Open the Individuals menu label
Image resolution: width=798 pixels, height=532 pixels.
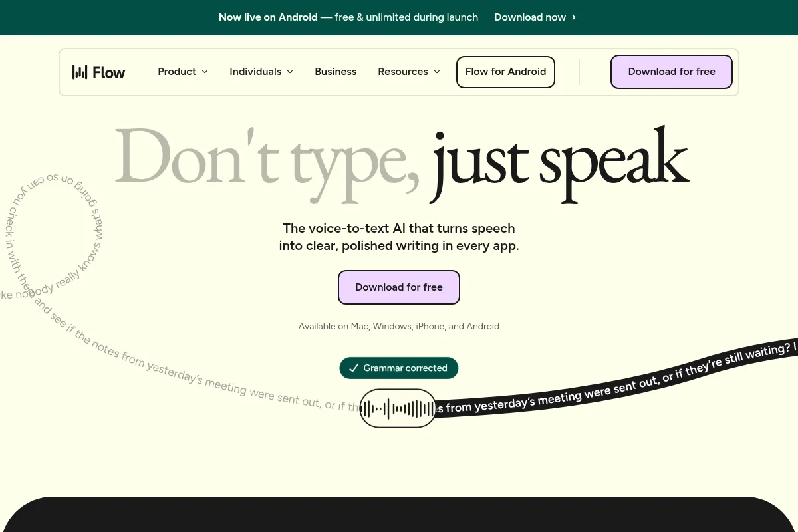click(x=255, y=72)
